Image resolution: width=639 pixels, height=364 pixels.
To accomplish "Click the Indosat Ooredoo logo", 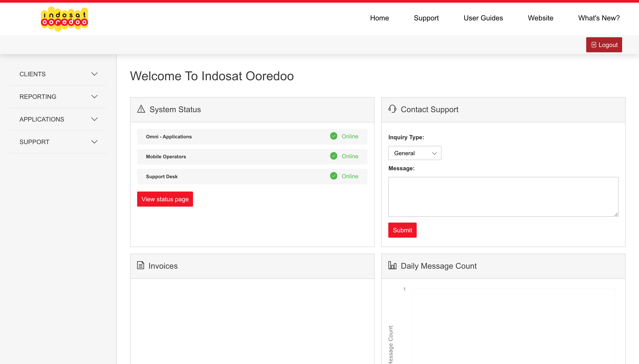I will pos(64,19).
